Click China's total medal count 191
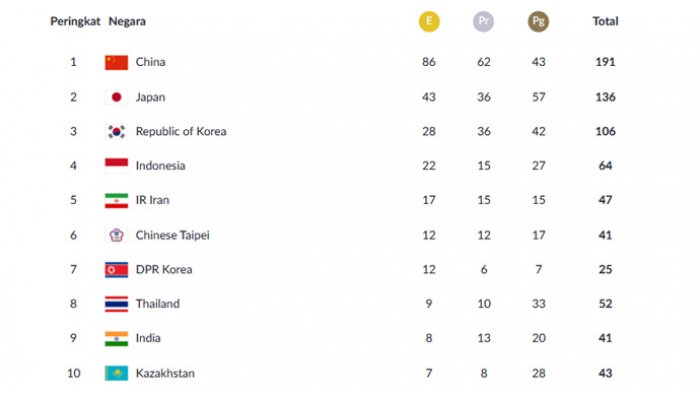Image resolution: width=700 pixels, height=393 pixels. 605,62
